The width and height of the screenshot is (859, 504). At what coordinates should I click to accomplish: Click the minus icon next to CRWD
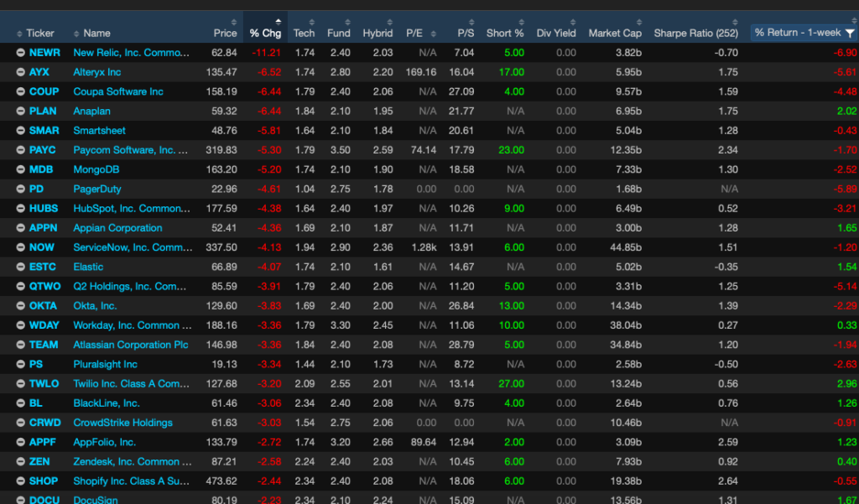tap(20, 423)
